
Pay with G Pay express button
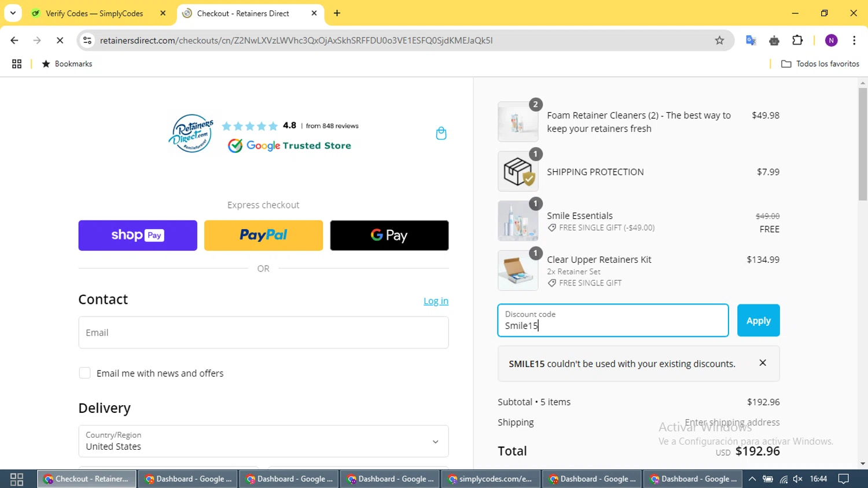(x=389, y=235)
